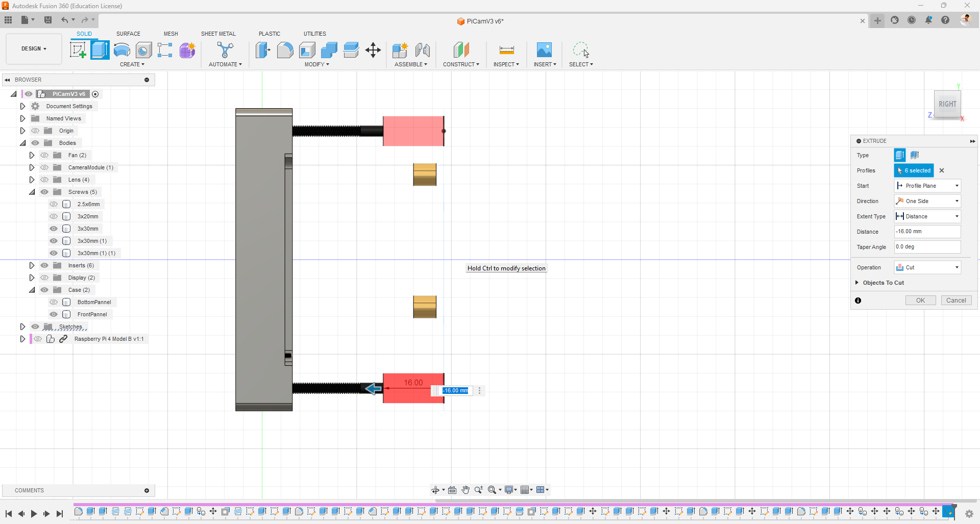Cancel the Extrude dialog
The height and width of the screenshot is (524, 980).
pyautogui.click(x=956, y=301)
